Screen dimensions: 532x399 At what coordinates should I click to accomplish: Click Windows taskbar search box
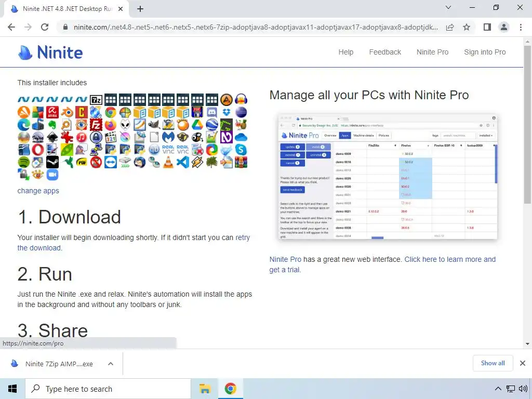click(x=108, y=389)
